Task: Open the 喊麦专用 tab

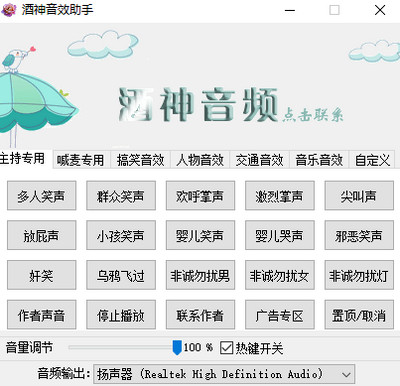Action: 80,160
